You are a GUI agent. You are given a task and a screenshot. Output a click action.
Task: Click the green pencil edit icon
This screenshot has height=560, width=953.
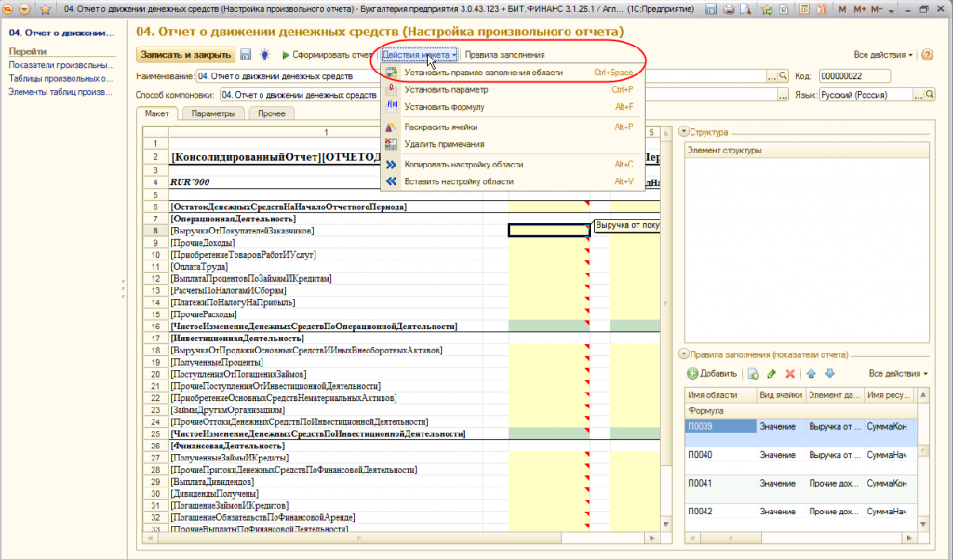click(x=772, y=373)
